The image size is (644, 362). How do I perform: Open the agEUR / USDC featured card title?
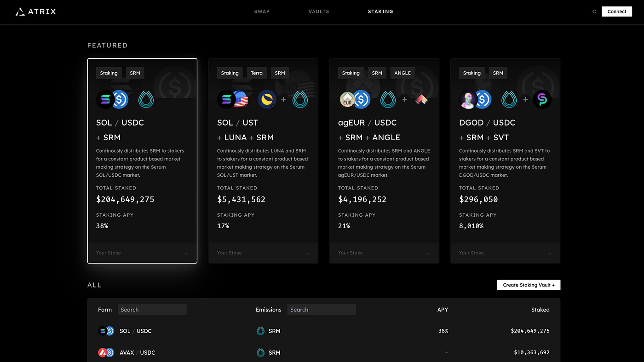point(367,123)
